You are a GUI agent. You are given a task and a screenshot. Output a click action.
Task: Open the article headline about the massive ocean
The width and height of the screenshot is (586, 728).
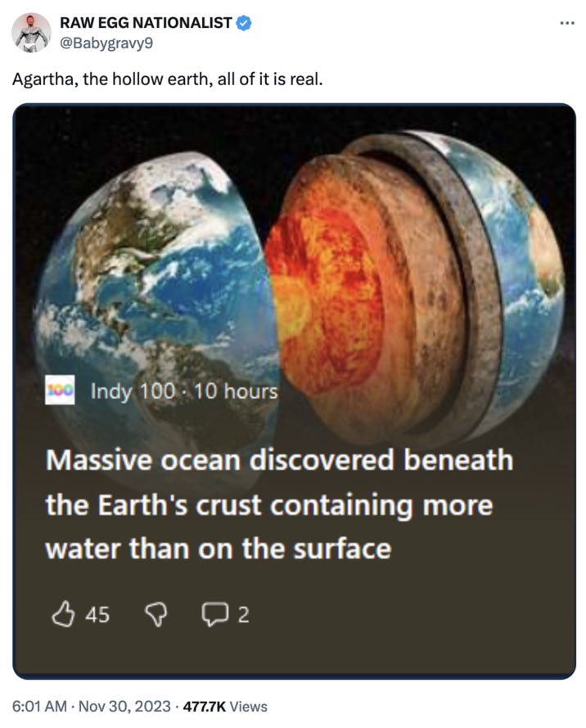[278, 499]
